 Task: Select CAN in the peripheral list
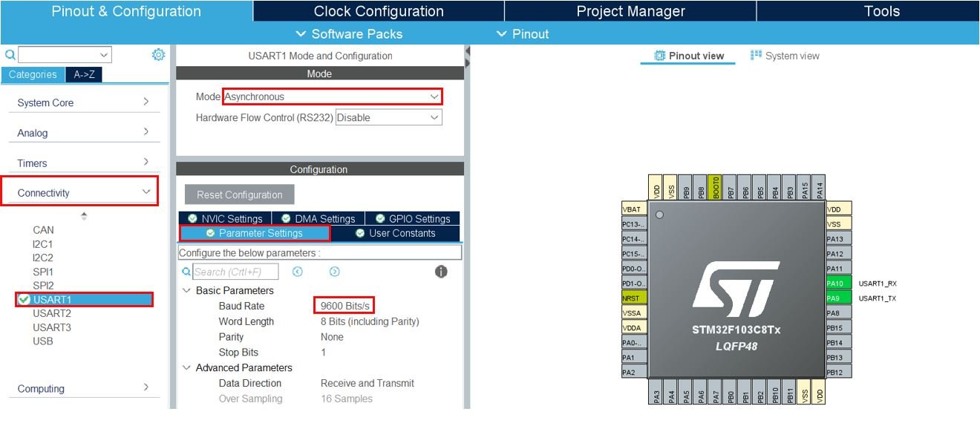[43, 229]
